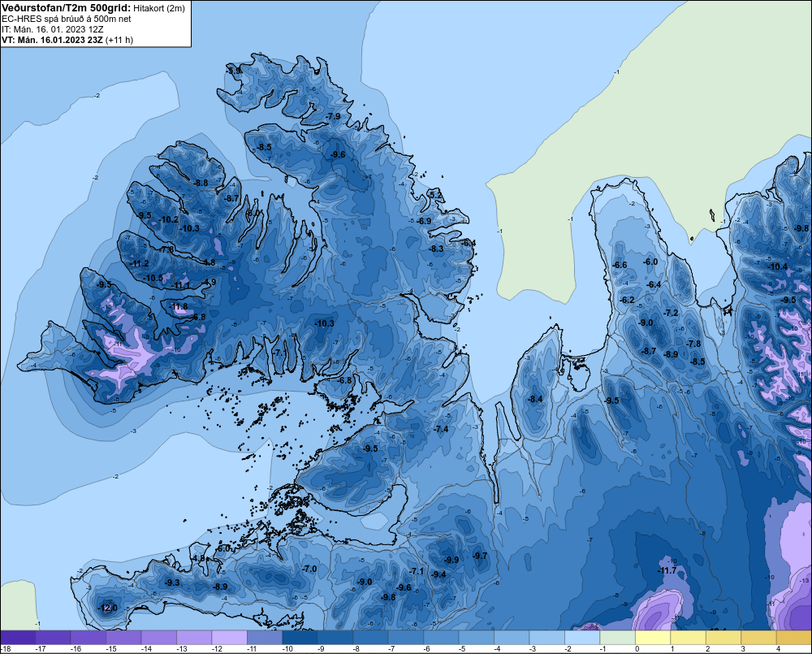Click the -5 legend label
The width and height of the screenshot is (812, 654).
[x=462, y=649]
